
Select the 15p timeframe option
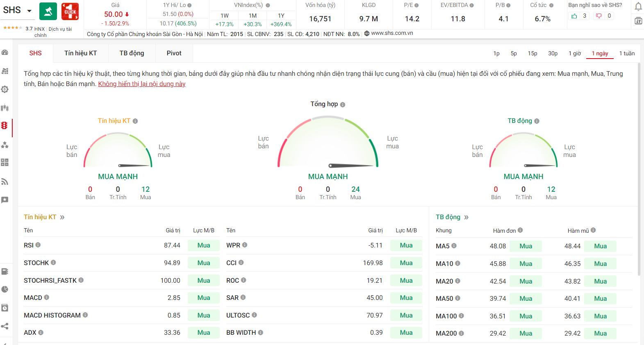[x=532, y=53]
